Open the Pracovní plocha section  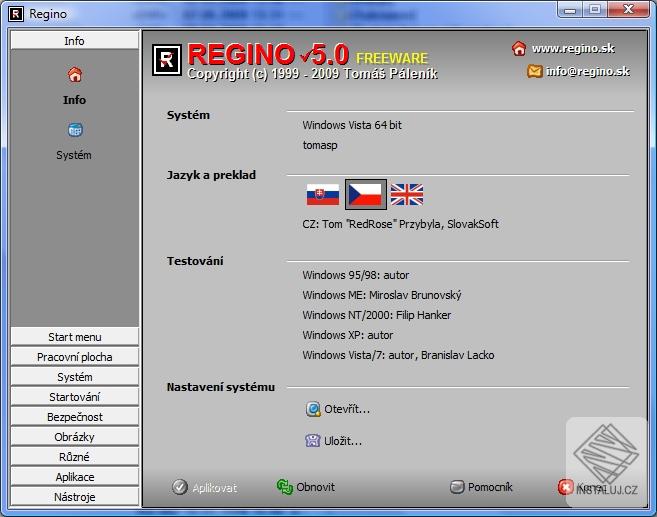click(75, 357)
